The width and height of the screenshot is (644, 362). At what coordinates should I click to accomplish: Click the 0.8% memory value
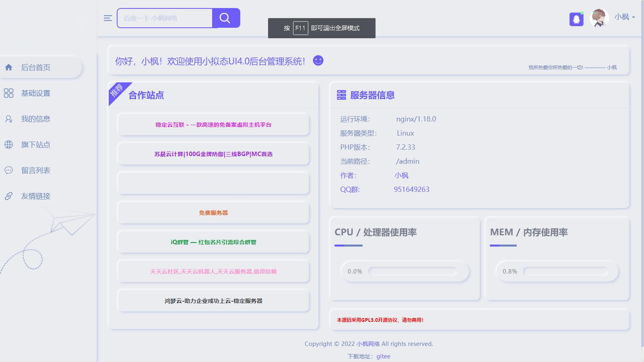click(x=510, y=271)
